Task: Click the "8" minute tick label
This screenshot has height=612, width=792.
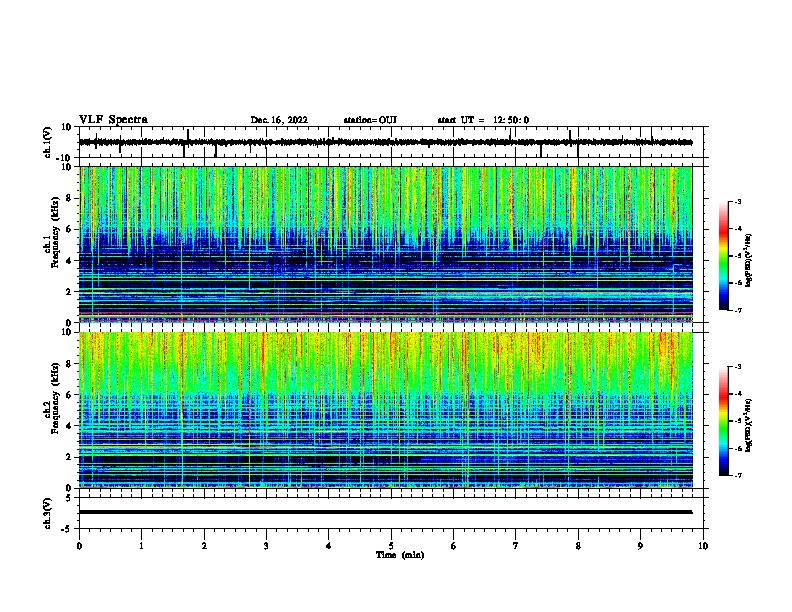Action: coord(578,546)
